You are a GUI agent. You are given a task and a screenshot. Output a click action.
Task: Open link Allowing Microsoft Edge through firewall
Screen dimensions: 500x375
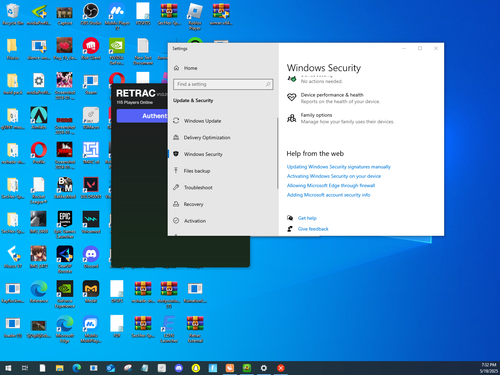click(x=331, y=185)
